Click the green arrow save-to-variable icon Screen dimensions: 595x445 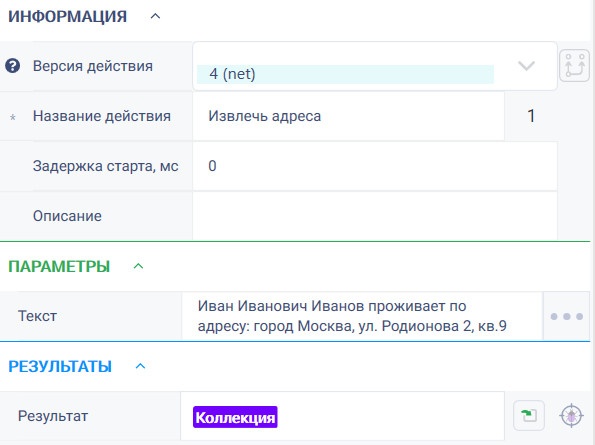coord(529,416)
